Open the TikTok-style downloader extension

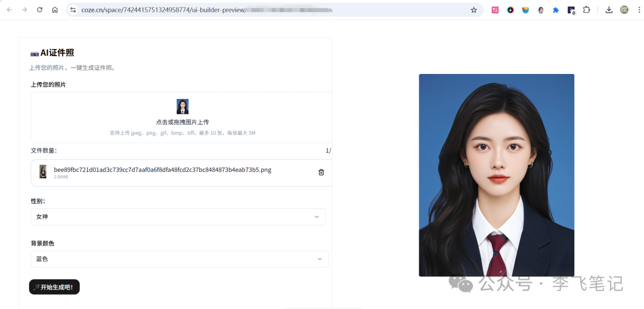(x=510, y=10)
